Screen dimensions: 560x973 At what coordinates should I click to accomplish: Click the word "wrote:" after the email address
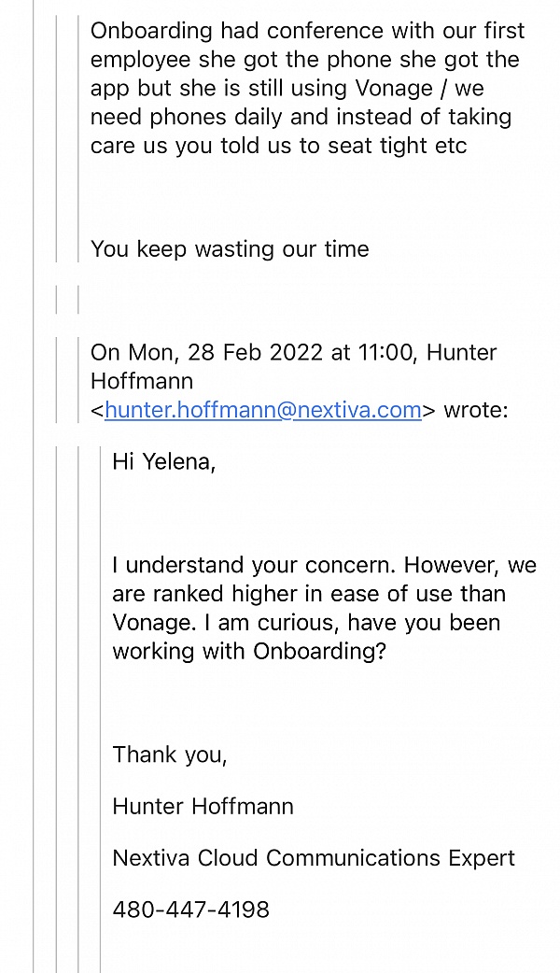tap(475, 410)
